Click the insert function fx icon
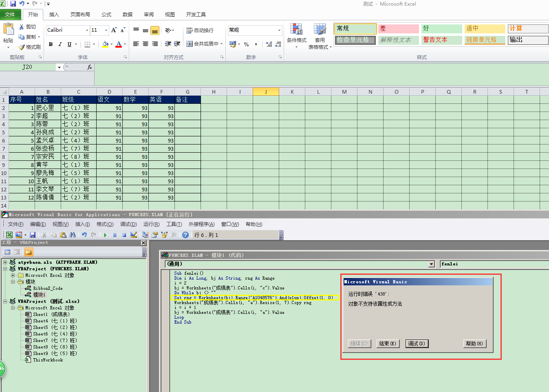Screen dimensions: 549x392 tap(90, 67)
